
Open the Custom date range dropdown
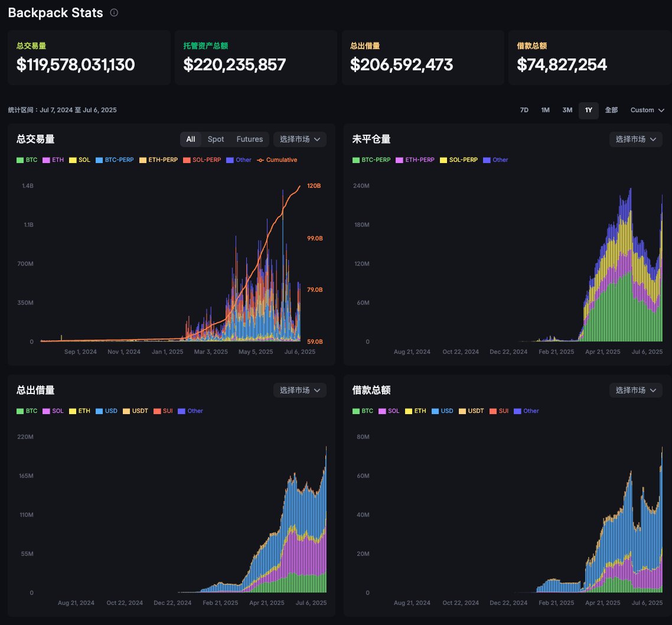[647, 110]
